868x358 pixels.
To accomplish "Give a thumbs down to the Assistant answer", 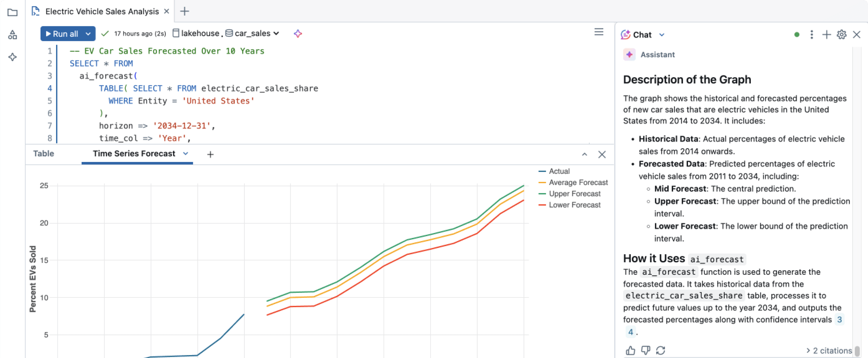I will 646,351.
